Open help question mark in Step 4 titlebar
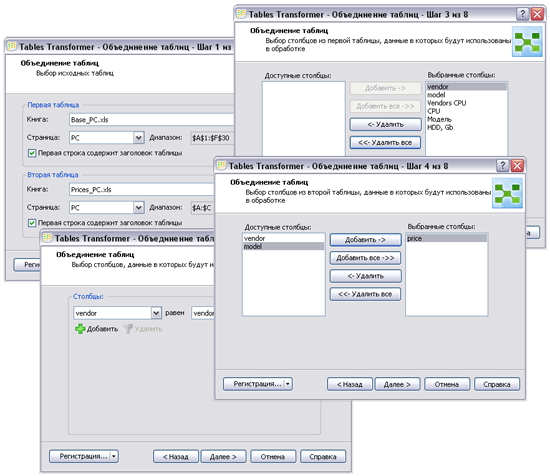 [502, 166]
